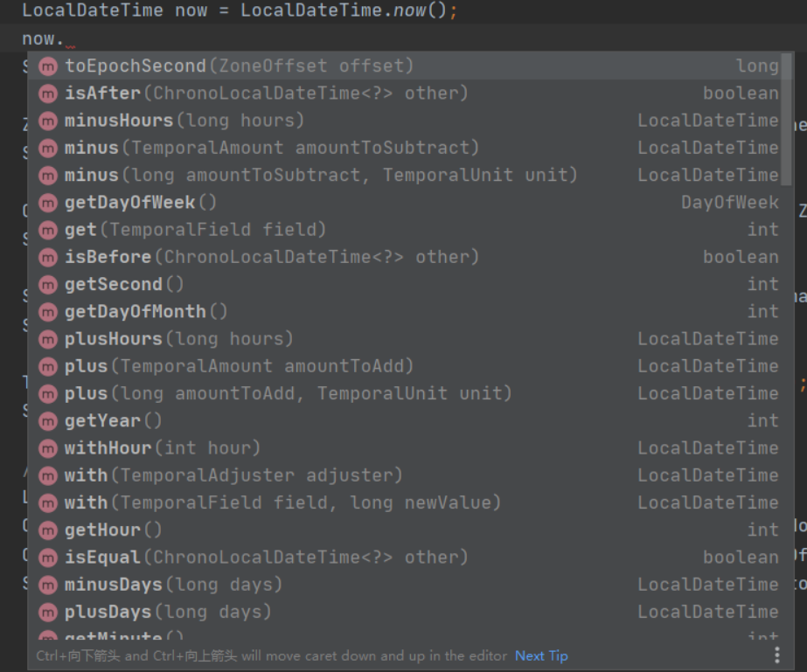
Task: Pick isBefore(ChronoLocalDateTime) from the list
Action: pos(271,257)
